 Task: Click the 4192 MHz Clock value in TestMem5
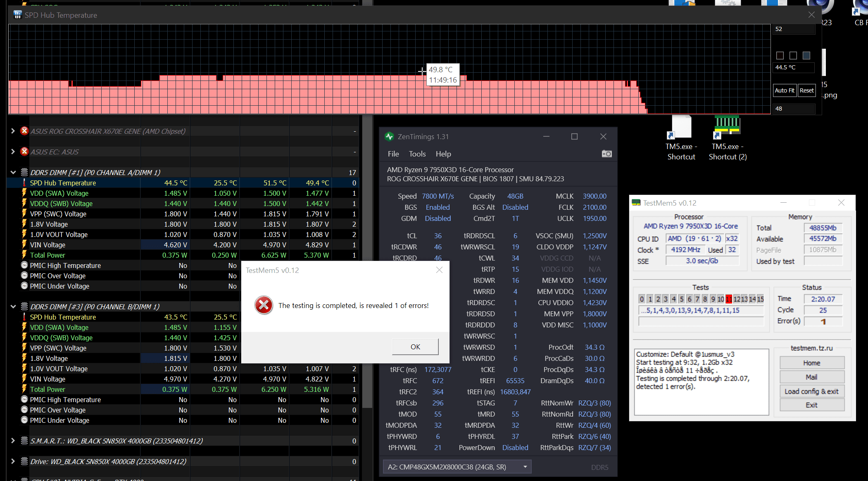pos(685,249)
